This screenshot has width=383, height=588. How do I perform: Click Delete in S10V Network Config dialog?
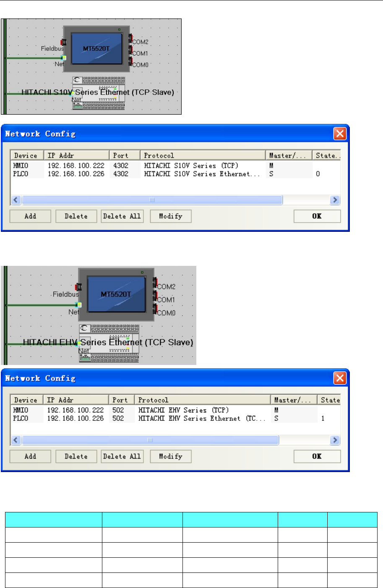coord(76,216)
